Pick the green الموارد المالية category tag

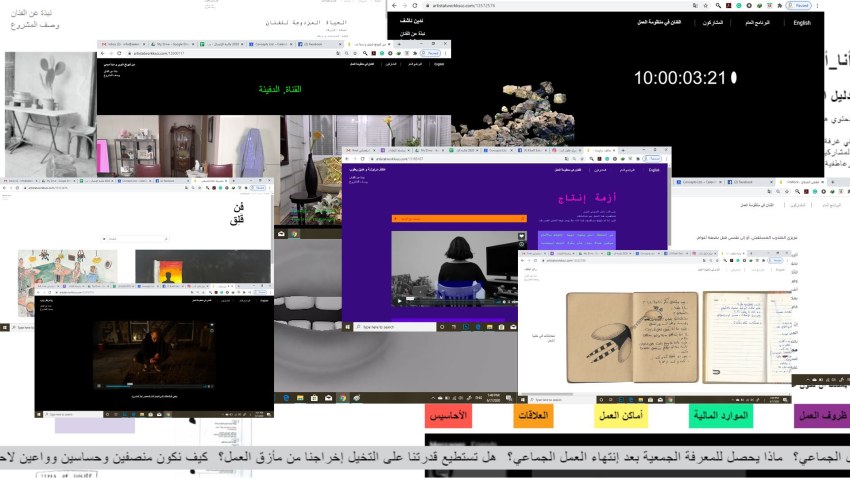click(x=721, y=415)
